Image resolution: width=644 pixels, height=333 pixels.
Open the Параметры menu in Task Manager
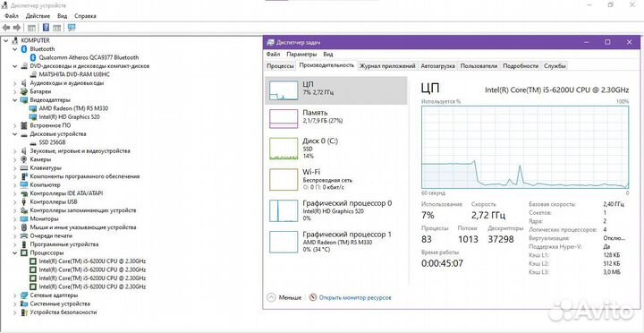point(302,54)
